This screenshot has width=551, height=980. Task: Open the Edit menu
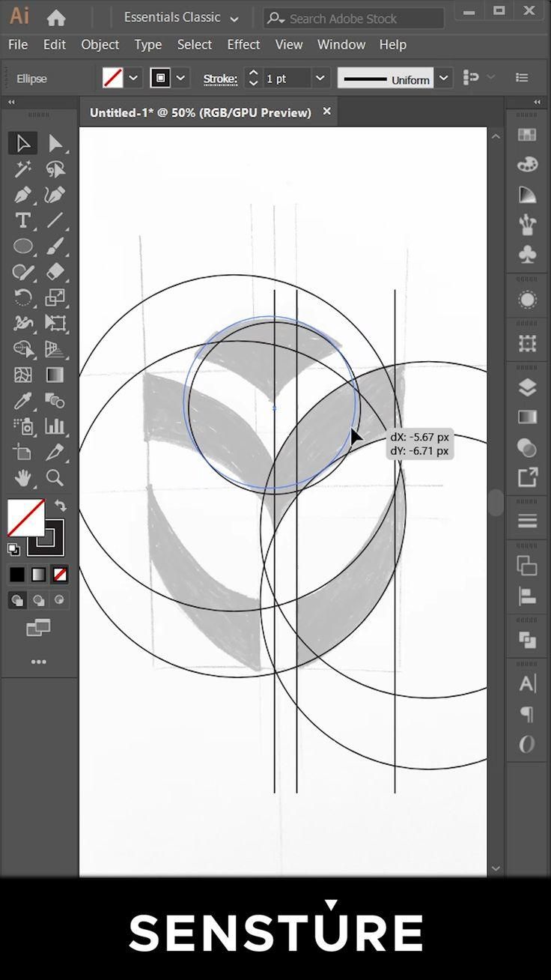click(55, 45)
